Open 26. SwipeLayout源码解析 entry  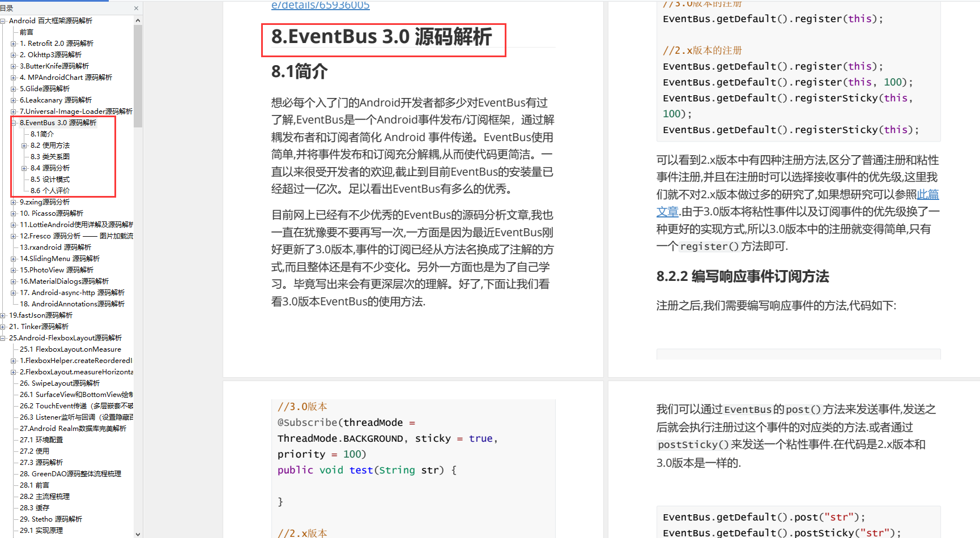(60, 383)
